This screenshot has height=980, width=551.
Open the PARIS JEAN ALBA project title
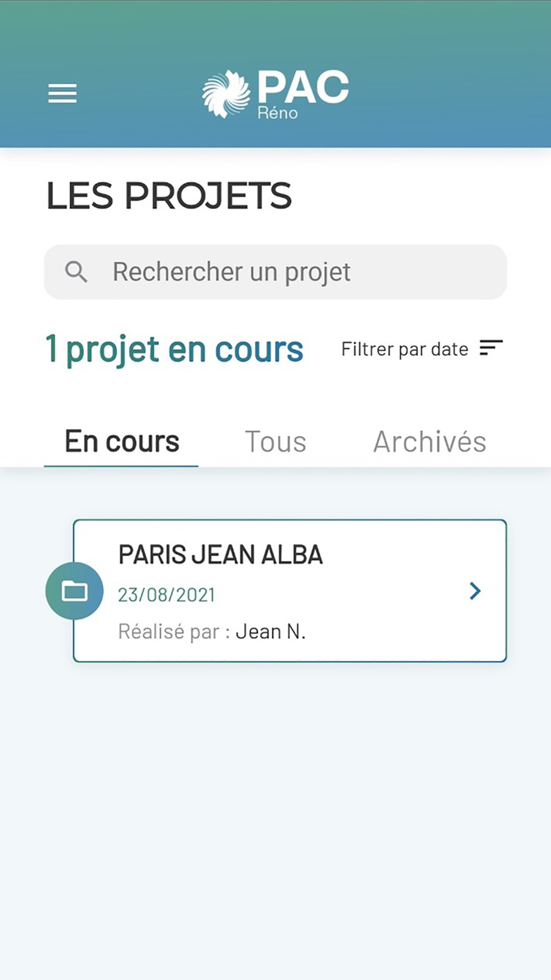(220, 555)
